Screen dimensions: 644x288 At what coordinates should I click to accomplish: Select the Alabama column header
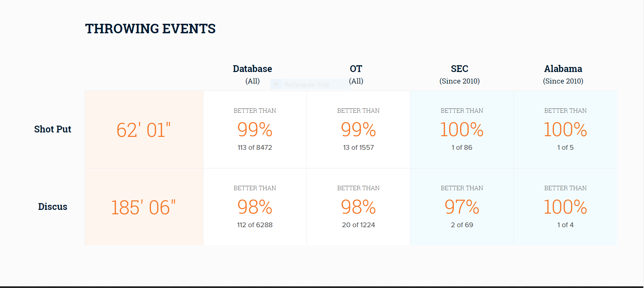[x=563, y=69]
